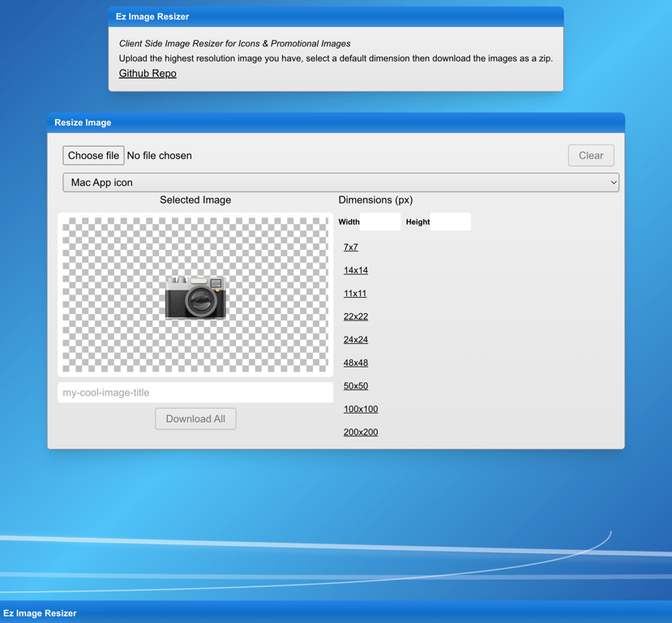The image size is (672, 623).
Task: Select the 22x22 dimension link
Action: 356,316
